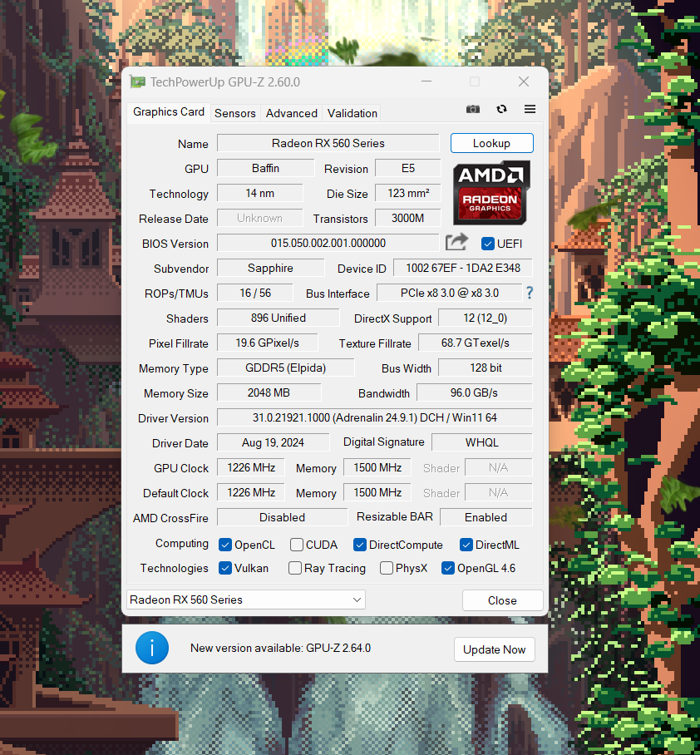Select the Graphics Card tab
The width and height of the screenshot is (700, 755).
169,111
